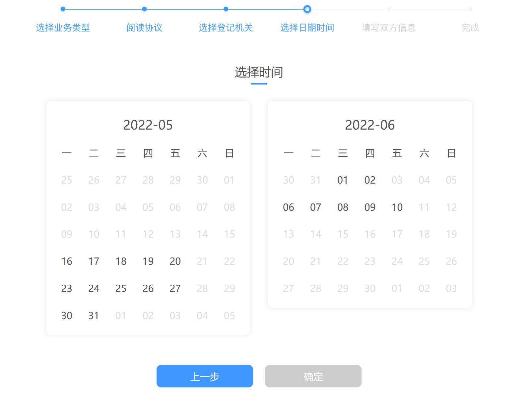Pick May 27 in the 2022-05 calendar
Viewport: 532px width, 399px height.
pyautogui.click(x=175, y=288)
